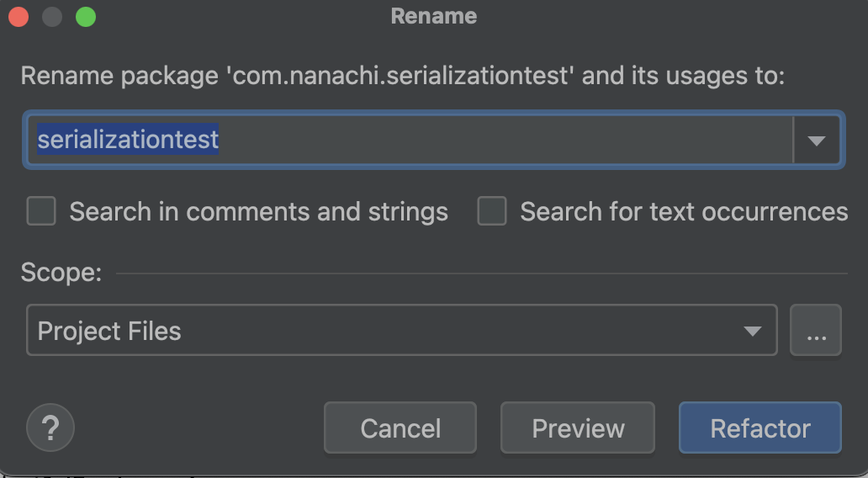Close the Rename dialog with red button
Viewport: 868px width, 478px height.
(19, 16)
